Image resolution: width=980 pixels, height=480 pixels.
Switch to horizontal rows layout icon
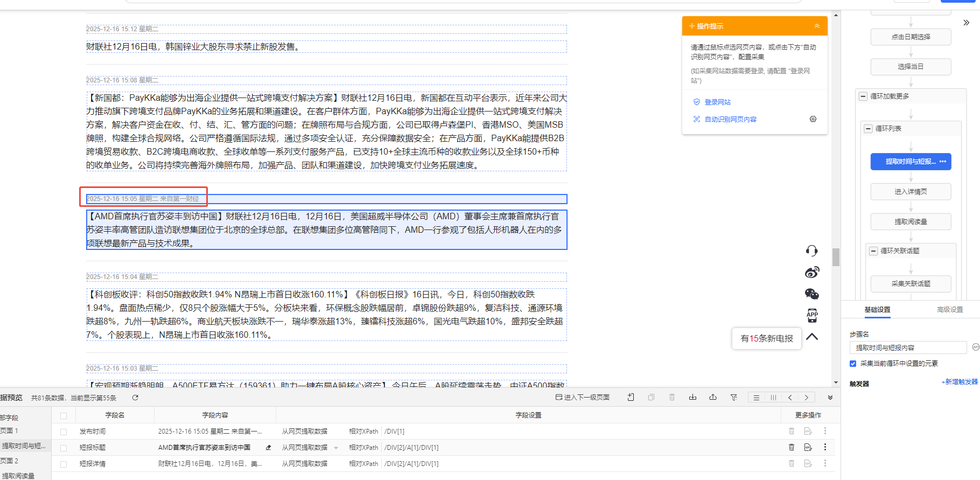(757, 398)
